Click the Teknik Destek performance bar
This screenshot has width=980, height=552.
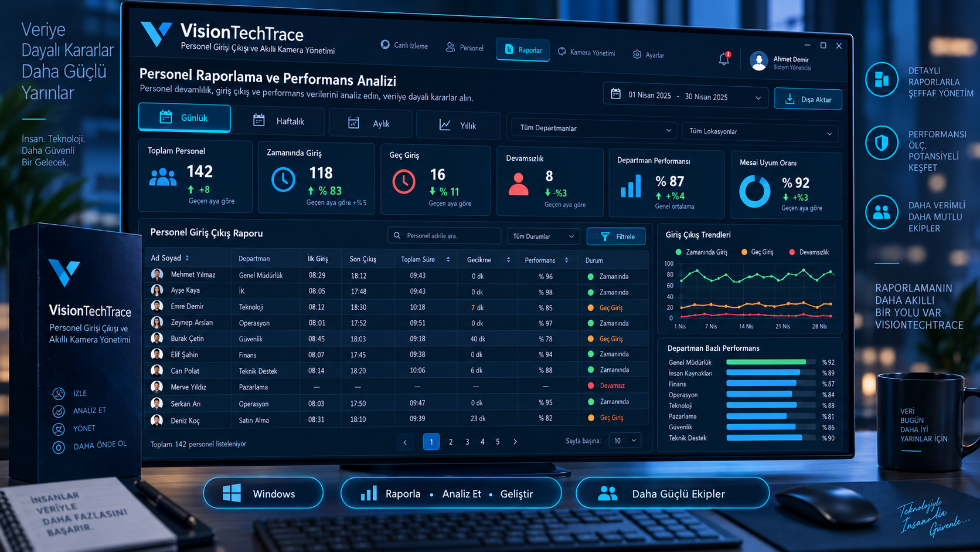[764, 438]
